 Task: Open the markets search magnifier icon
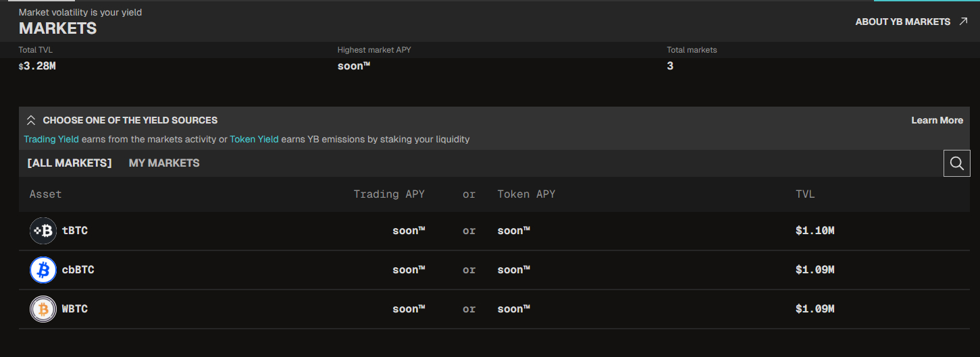956,163
